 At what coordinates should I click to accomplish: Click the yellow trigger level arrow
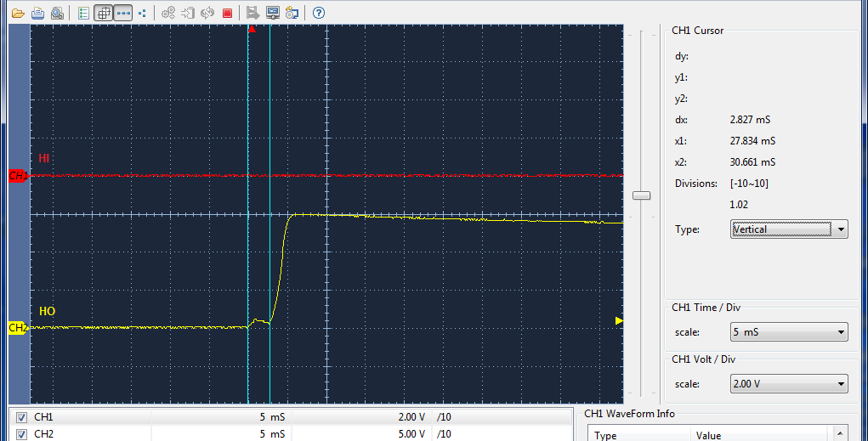click(620, 321)
